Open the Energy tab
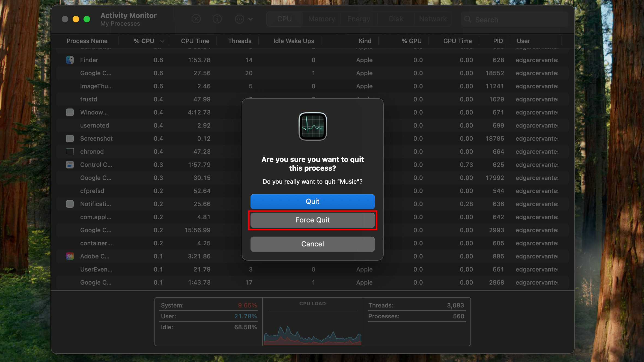Viewport: 644px width, 362px height. click(359, 19)
